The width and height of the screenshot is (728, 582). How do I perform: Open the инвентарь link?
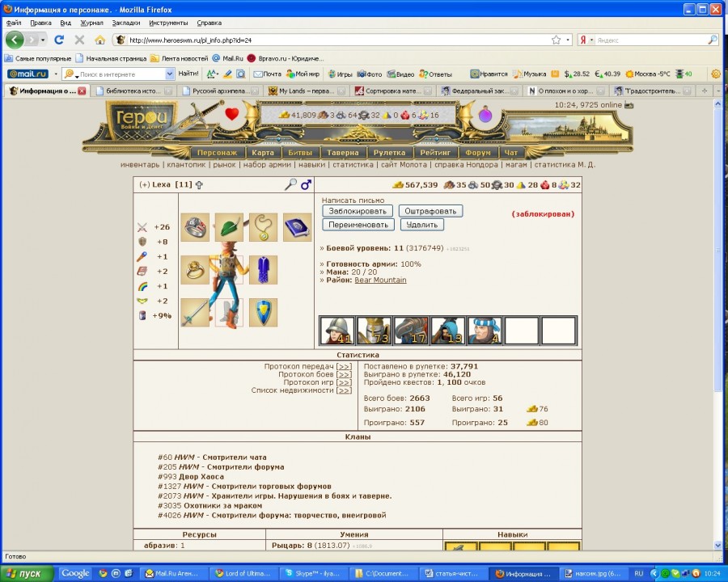[140, 164]
